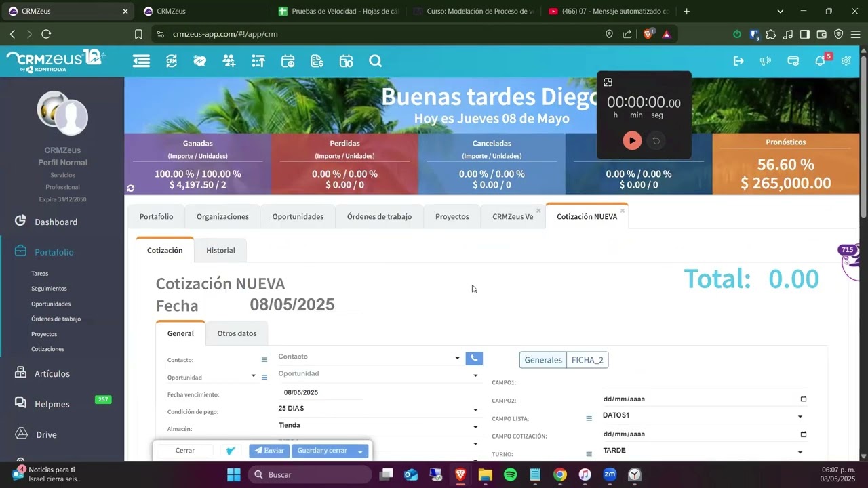Click the add contacts people icon
The width and height of the screenshot is (868, 488).
[x=229, y=61]
